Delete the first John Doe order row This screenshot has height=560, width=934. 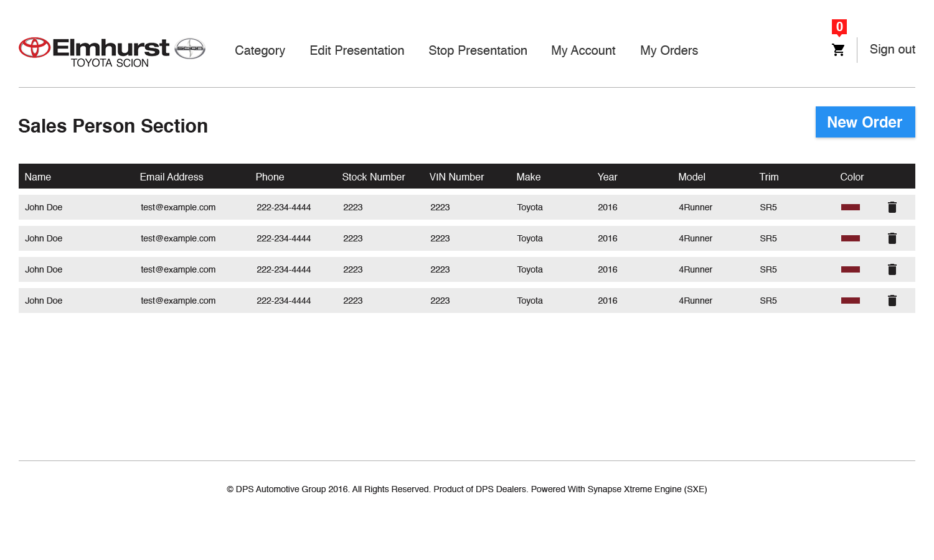892,207
